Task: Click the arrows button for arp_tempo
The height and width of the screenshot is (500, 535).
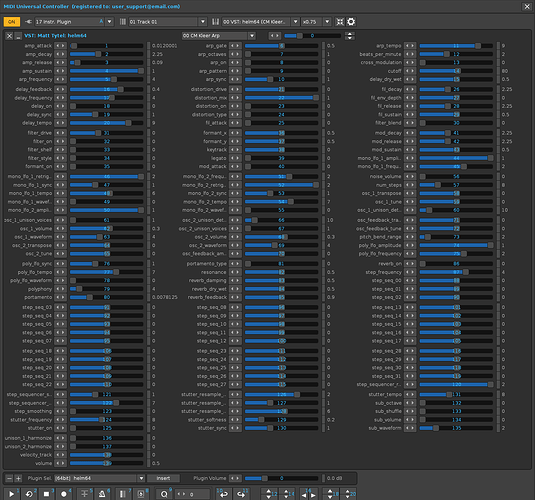Action: 410,46
